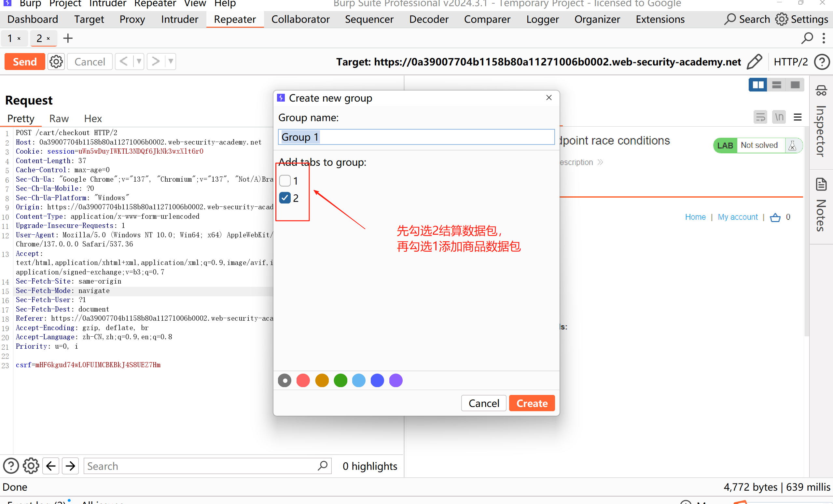Select the side-by-side layout icon
Screen dimensions: 833x504
757,85
